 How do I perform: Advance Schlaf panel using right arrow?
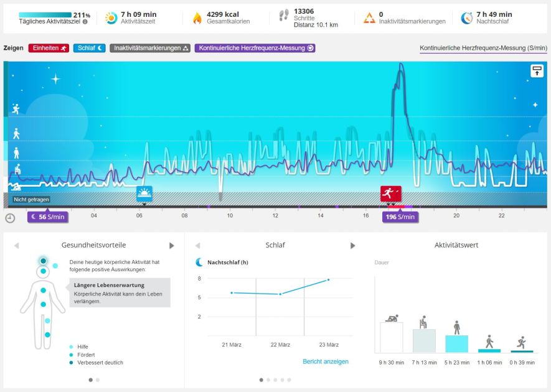point(353,246)
